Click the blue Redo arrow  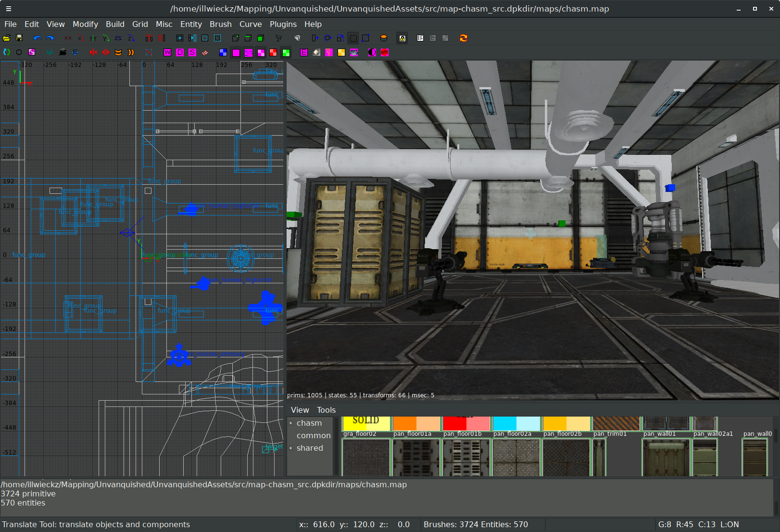pos(50,38)
